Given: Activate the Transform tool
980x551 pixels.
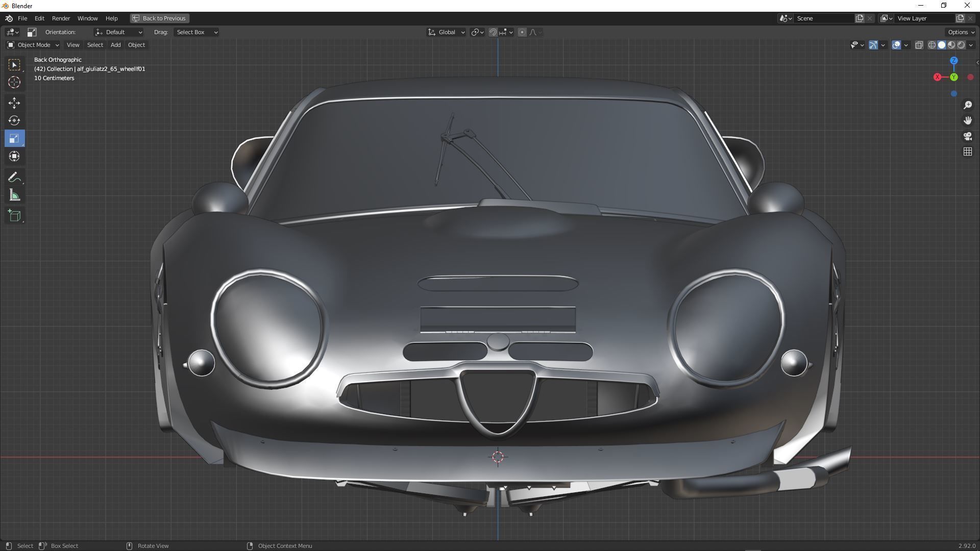Looking at the screenshot, I should 14,156.
